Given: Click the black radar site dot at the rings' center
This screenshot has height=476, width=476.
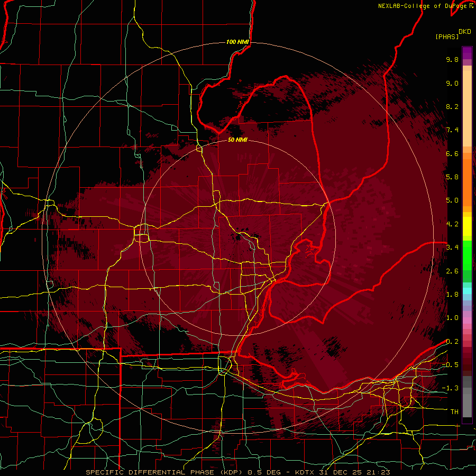Looking at the screenshot, I should 237,237.
